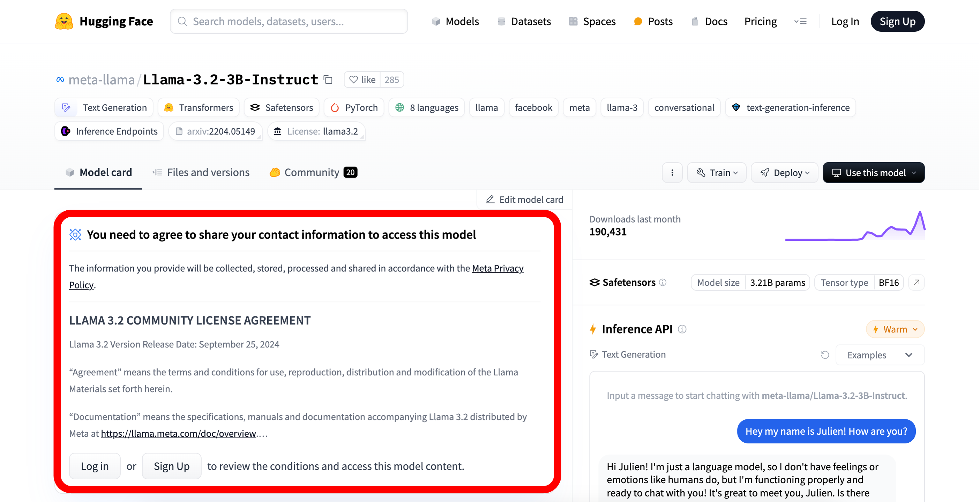Open the Examples dropdown
This screenshot has height=502, width=980.
[x=880, y=355]
